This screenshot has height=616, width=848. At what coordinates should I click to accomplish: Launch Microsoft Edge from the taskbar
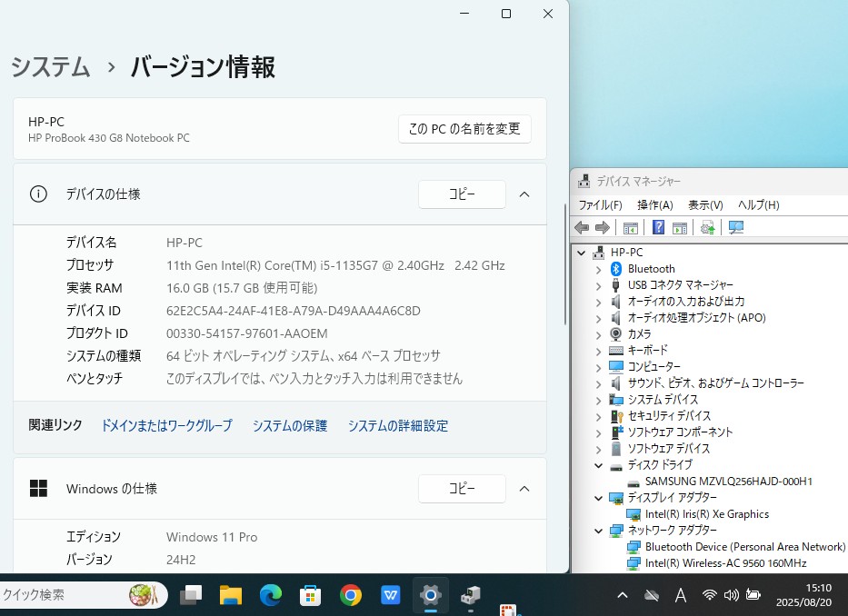coord(271,595)
